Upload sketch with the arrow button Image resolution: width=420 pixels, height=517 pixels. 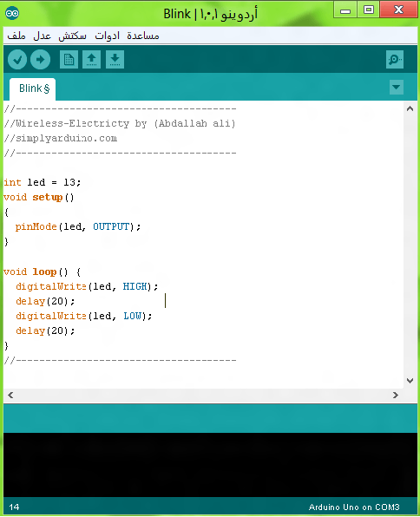pyautogui.click(x=40, y=60)
